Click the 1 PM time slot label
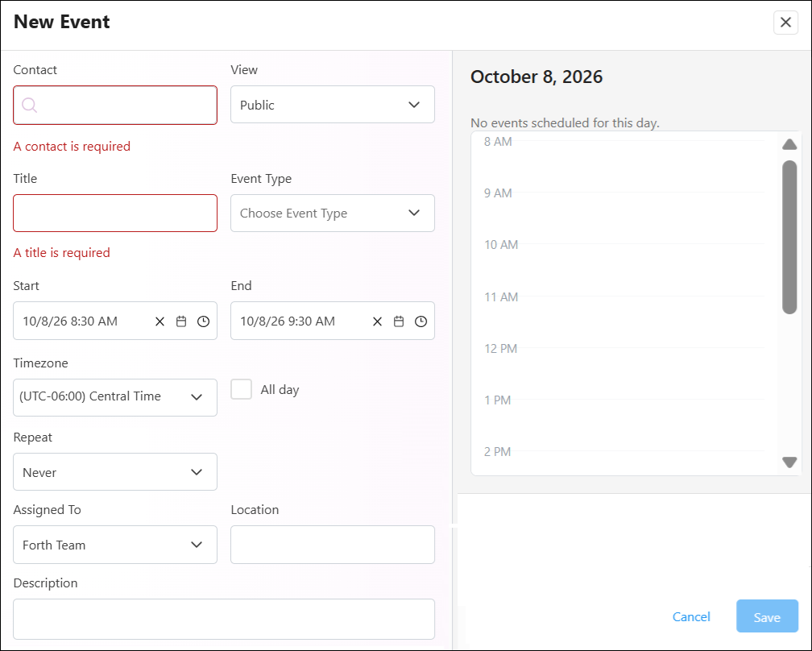The width and height of the screenshot is (812, 651). coord(497,400)
